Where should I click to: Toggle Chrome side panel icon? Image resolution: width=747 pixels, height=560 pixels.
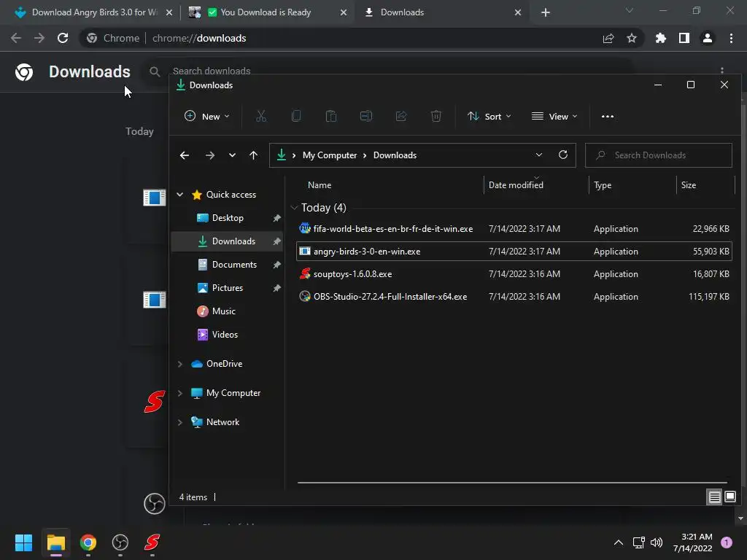pyautogui.click(x=684, y=38)
